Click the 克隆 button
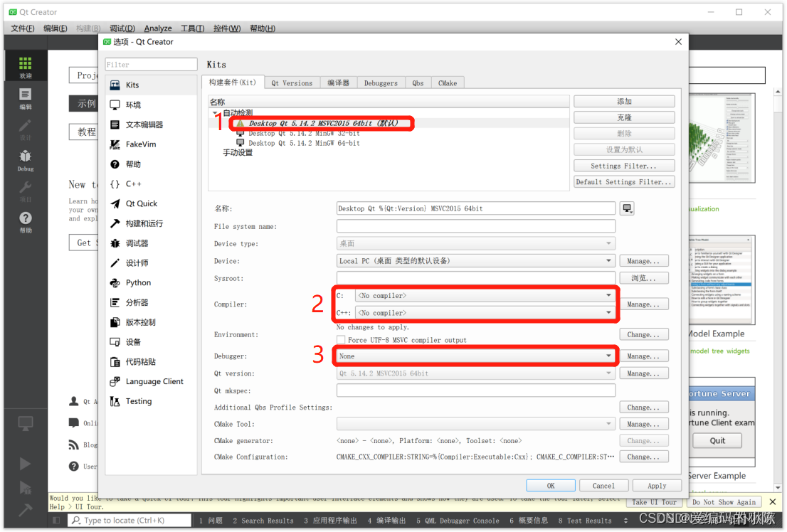The image size is (787, 532). pos(624,117)
